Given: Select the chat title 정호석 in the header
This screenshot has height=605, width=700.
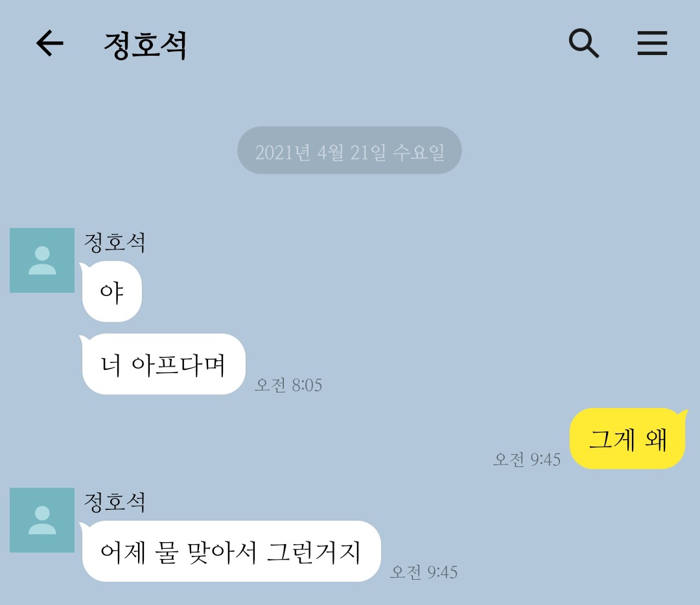Looking at the screenshot, I should [x=145, y=45].
